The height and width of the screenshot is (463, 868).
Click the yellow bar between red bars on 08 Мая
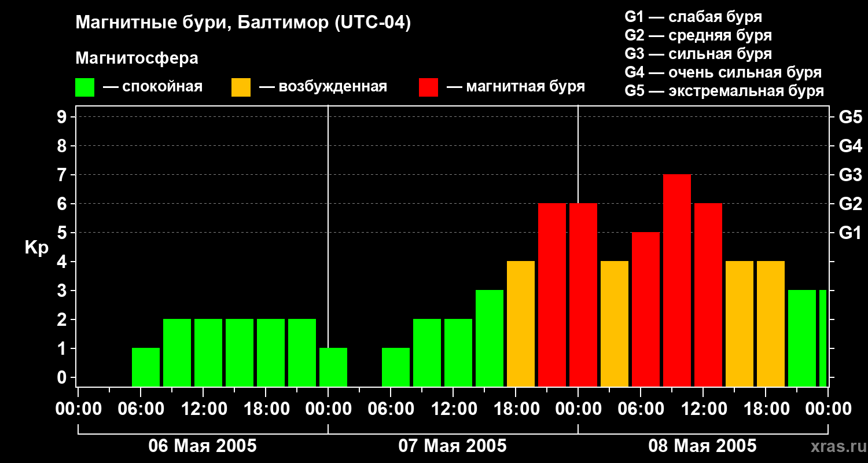click(x=615, y=324)
